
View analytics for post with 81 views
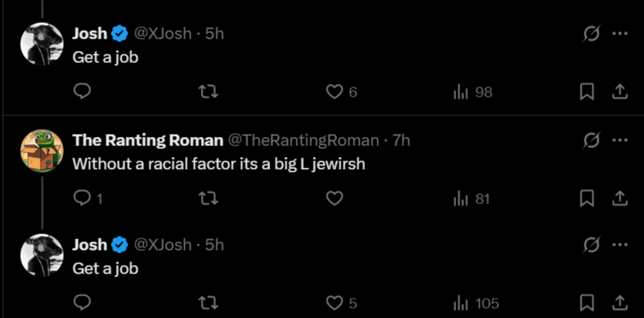point(472,199)
